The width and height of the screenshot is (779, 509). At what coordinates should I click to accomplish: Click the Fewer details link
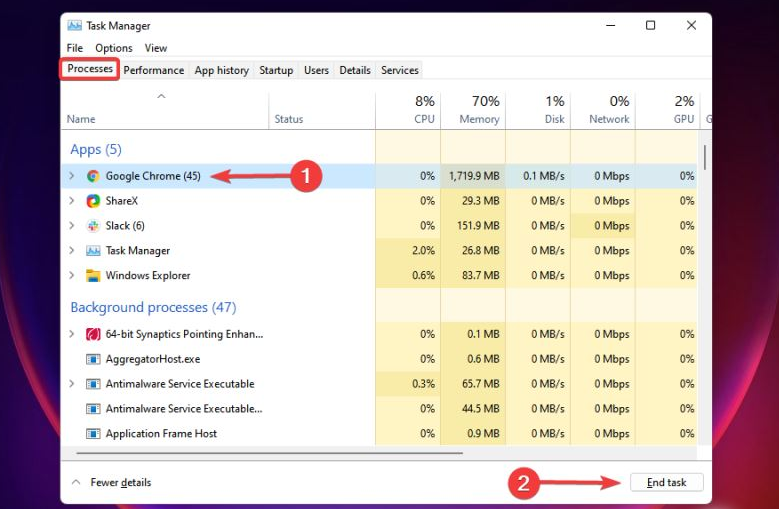[x=121, y=482]
